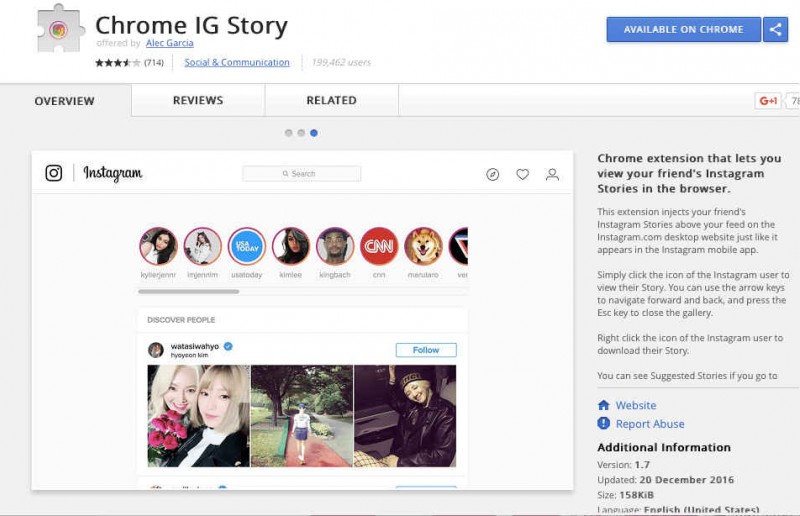Viewport: 800px width, 516px height.
Task: Click the Instagram camera logo icon
Action: tap(54, 173)
